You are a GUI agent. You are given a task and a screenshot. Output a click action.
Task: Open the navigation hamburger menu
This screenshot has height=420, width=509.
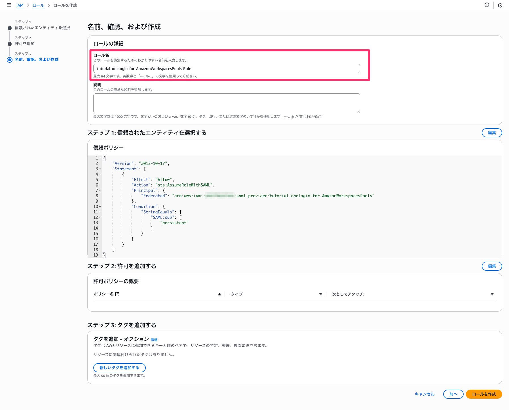9,5
